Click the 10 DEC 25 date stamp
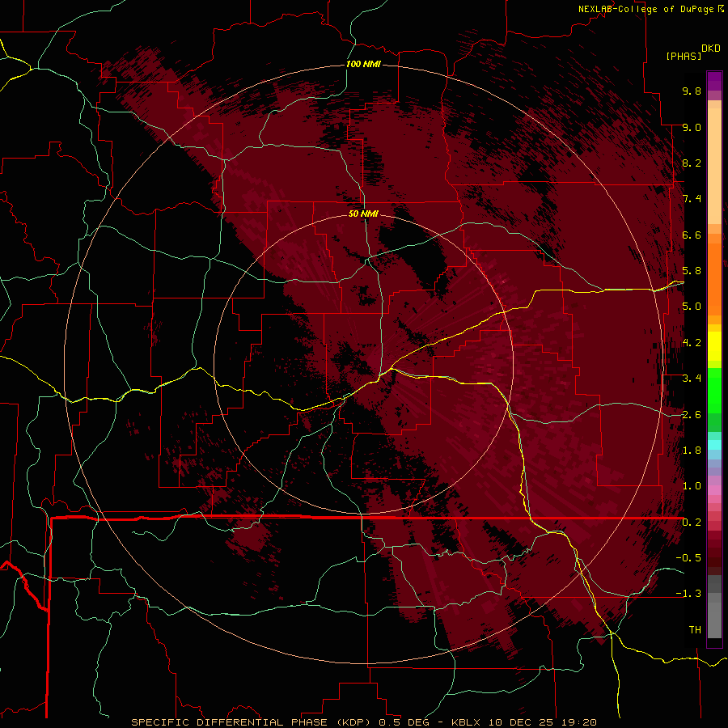 coord(521,722)
